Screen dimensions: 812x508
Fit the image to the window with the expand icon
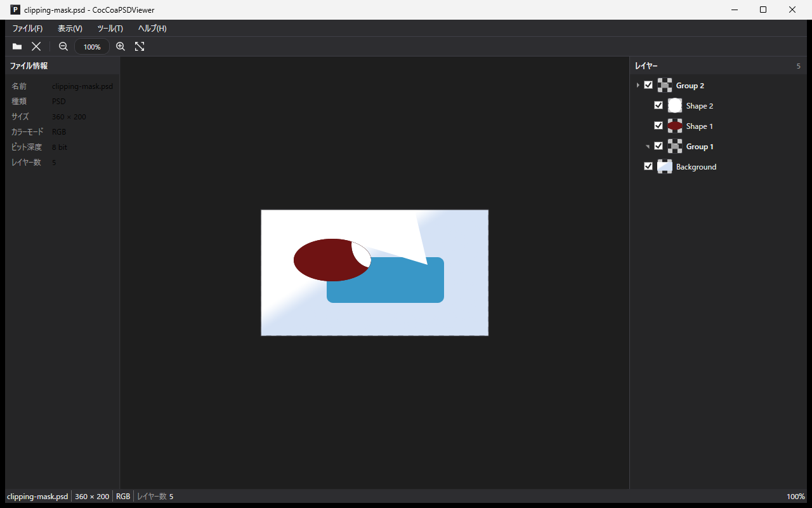pos(140,46)
